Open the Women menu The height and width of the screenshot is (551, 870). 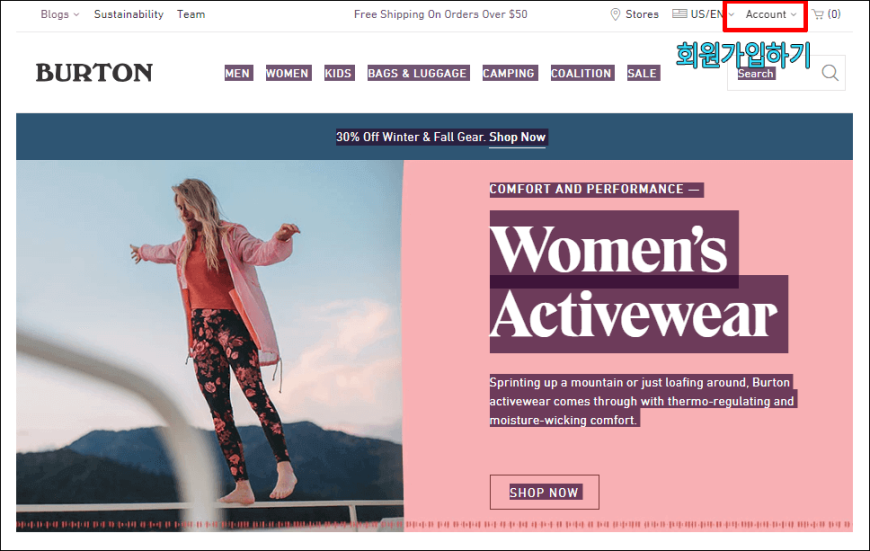(287, 73)
